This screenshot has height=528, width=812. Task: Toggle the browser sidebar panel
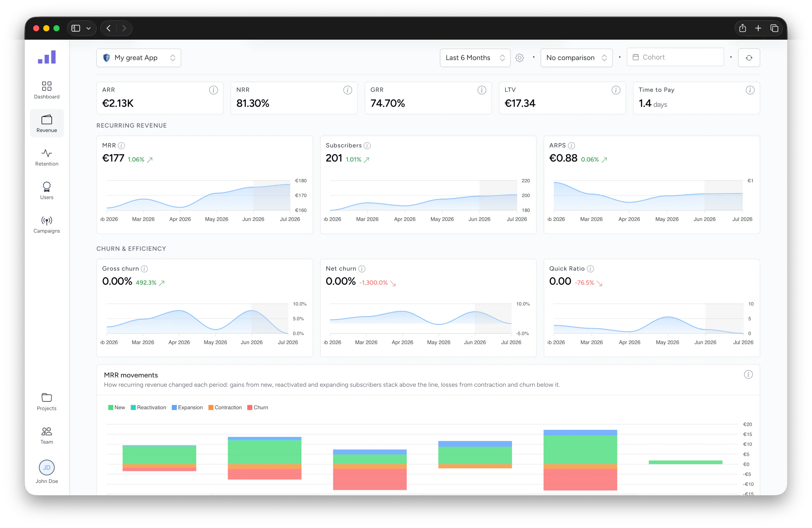76,28
